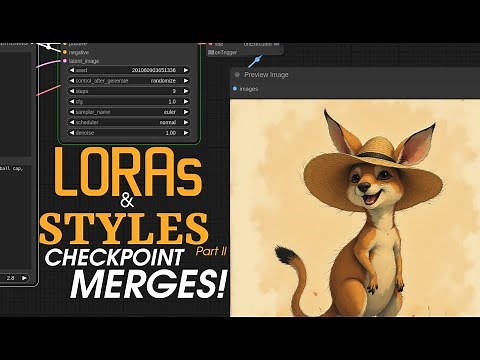
Task: Select next sampler with sampler_name right arrow
Action: pyautogui.click(x=186, y=112)
